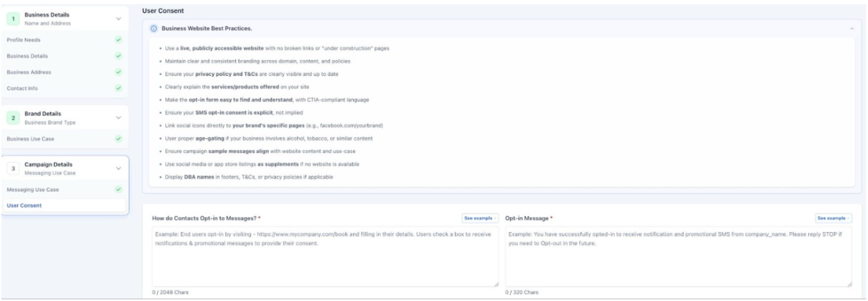Click See example for Opt-in Message
This screenshot has width=868, height=301.
[833, 218]
